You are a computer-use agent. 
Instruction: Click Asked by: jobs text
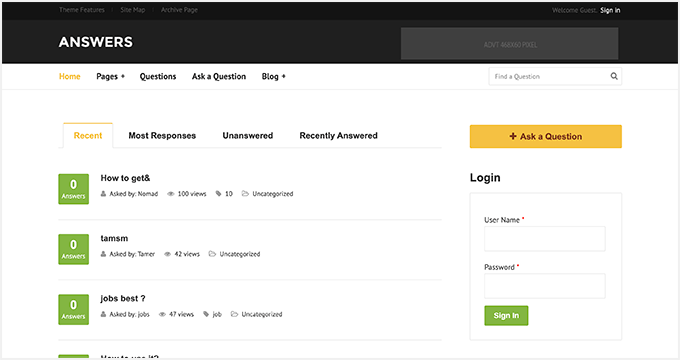tap(129, 314)
